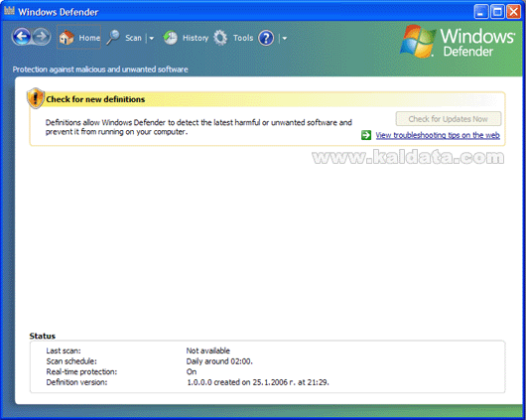Minimize the Windows Defender window
Image resolution: width=526 pixels, height=420 pixels.
click(x=481, y=12)
